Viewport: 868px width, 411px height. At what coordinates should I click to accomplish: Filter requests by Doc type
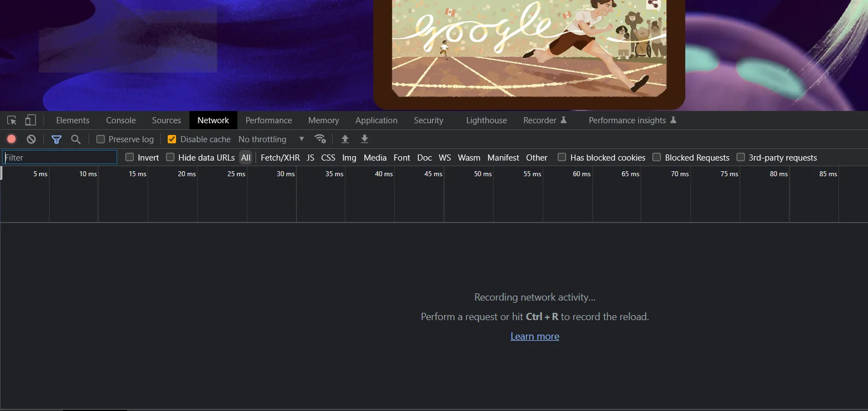[425, 158]
